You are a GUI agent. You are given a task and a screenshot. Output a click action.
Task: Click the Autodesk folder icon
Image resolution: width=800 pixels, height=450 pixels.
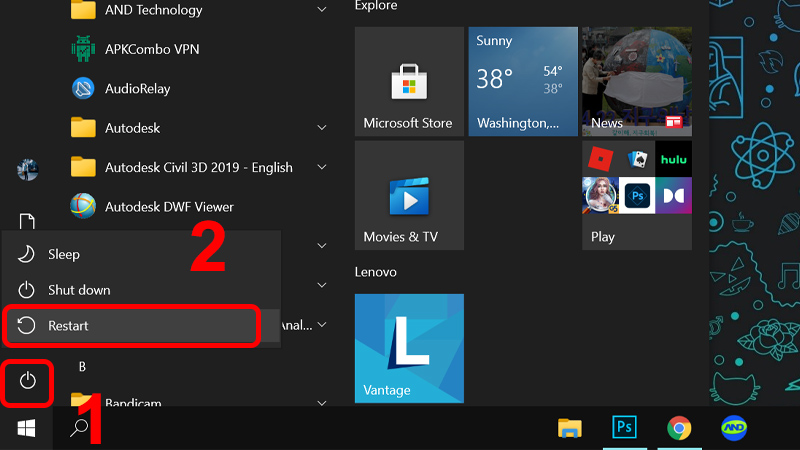point(83,128)
